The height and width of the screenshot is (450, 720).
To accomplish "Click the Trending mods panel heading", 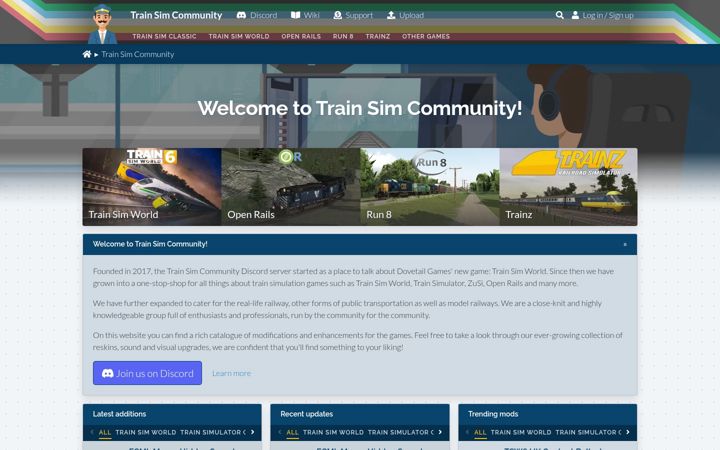I will pos(493,414).
